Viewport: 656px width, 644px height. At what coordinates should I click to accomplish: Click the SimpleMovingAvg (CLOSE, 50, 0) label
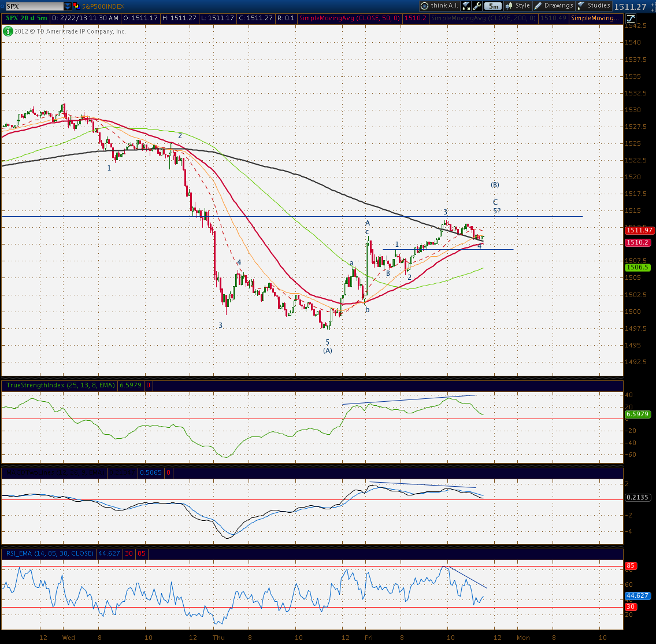(x=350, y=18)
